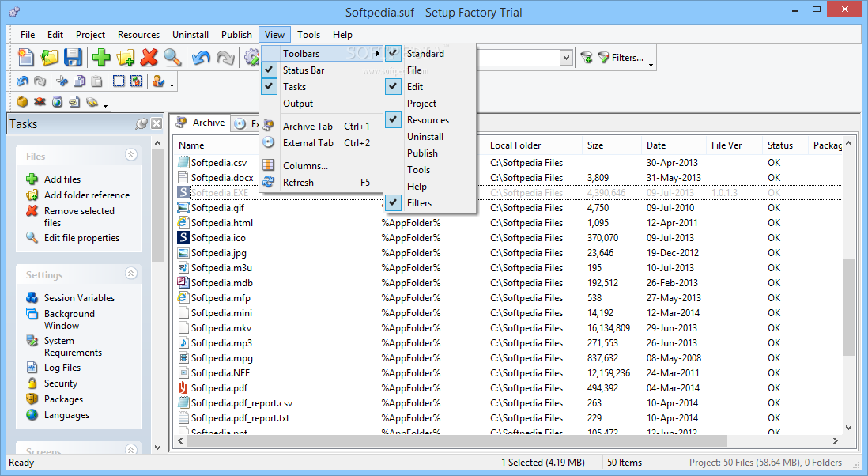This screenshot has height=476, width=868.
Task: Close the Tasks pane with its X
Action: pos(157,123)
